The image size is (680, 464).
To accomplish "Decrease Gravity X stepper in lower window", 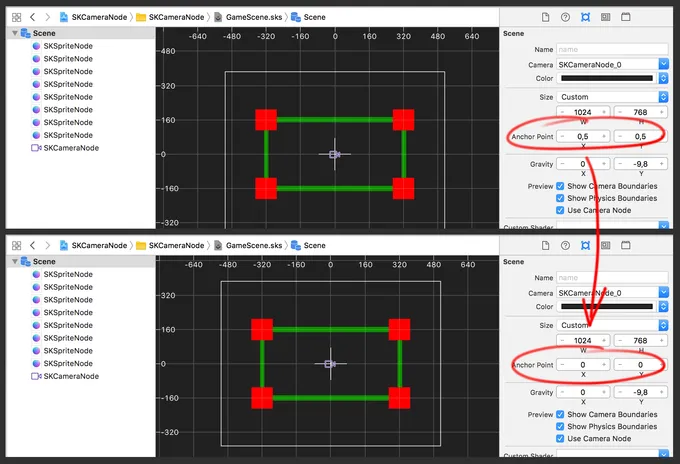I will (x=562, y=392).
